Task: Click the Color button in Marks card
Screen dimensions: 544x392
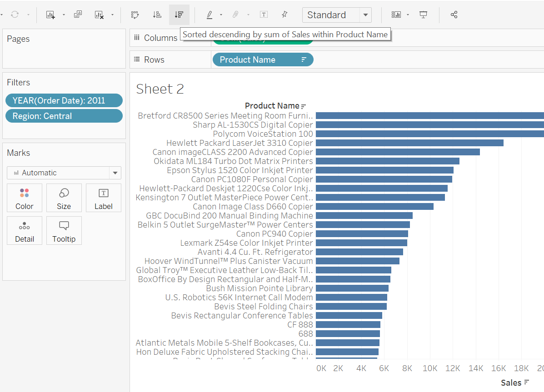Action: coord(24,198)
